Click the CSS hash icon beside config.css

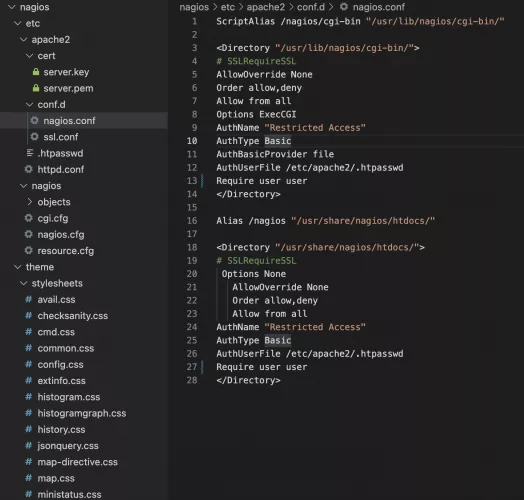coord(29,364)
